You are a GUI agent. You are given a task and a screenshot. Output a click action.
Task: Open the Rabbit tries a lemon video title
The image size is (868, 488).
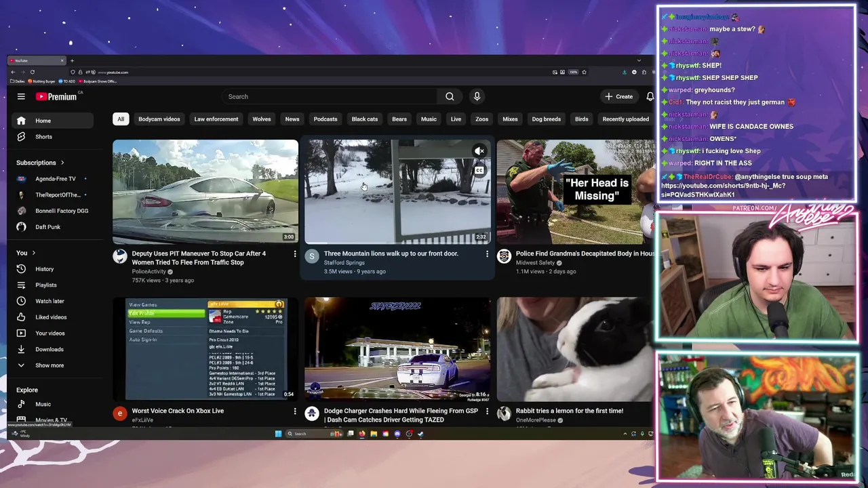point(570,411)
